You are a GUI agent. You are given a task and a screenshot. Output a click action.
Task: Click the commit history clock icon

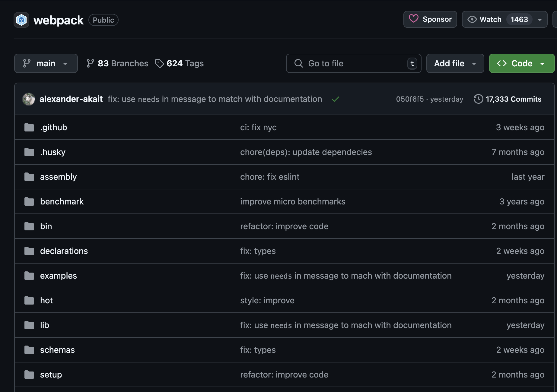478,99
